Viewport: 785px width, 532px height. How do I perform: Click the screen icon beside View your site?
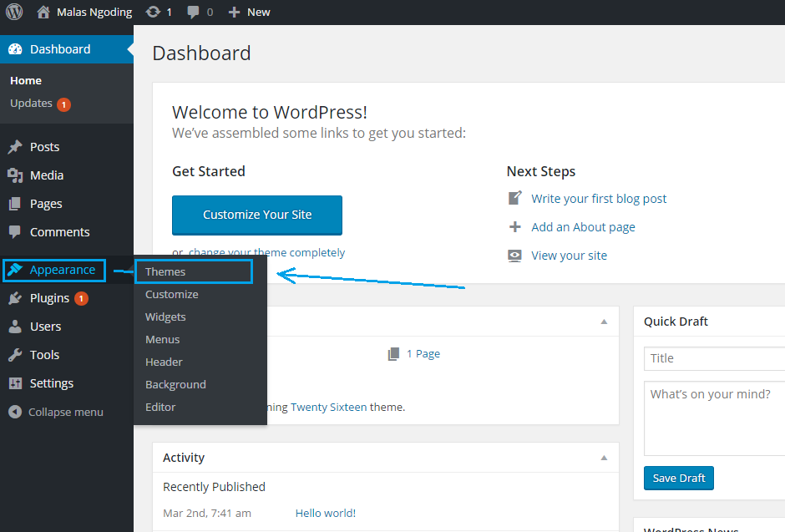[x=514, y=256]
